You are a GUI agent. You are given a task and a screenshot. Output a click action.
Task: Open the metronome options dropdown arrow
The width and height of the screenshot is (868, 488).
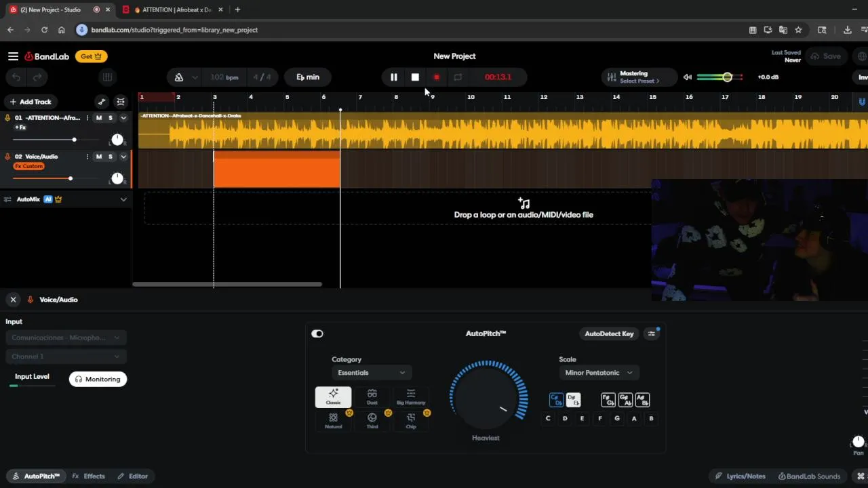195,77
